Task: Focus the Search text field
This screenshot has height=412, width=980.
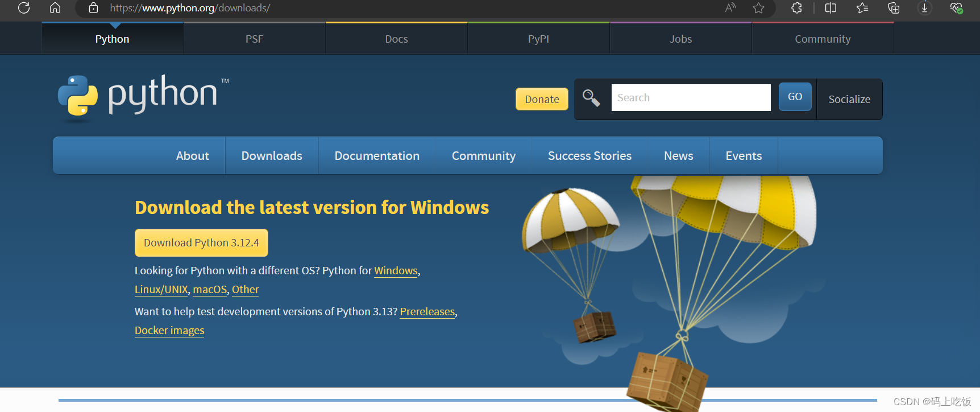Action: tap(691, 97)
